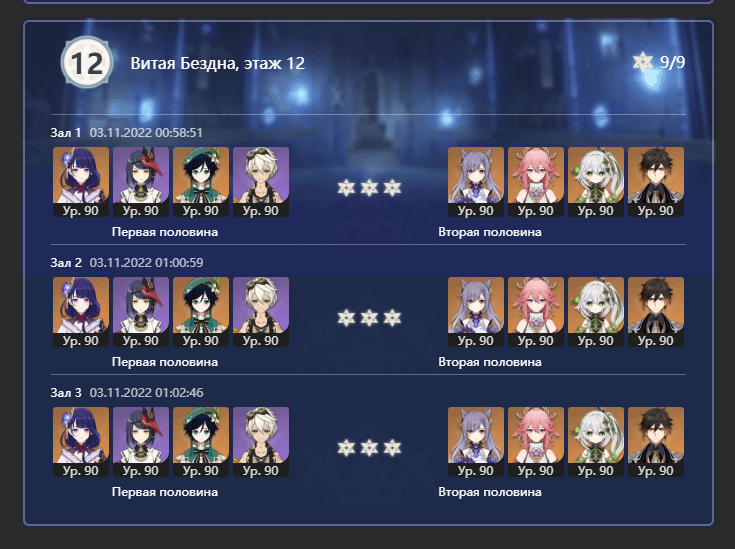735x549 pixels.
Task: Click Venti portrait in Зал 1 first half
Action: 201,182
